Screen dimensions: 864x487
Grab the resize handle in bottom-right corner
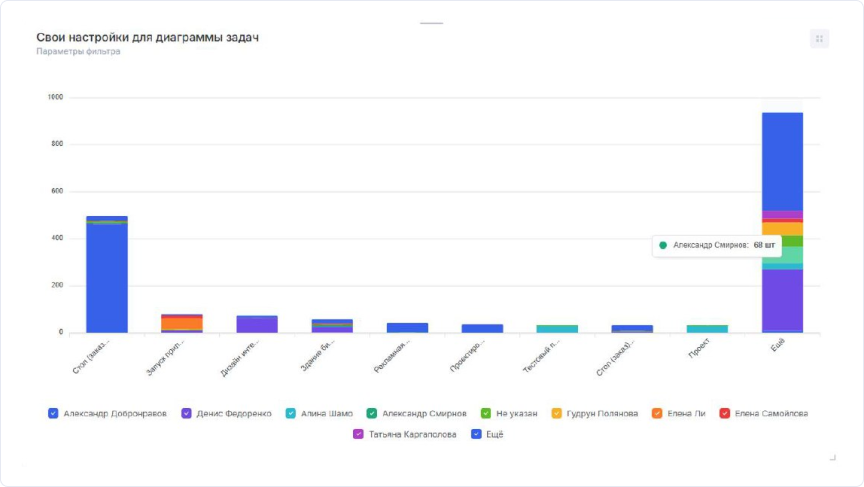tap(832, 457)
